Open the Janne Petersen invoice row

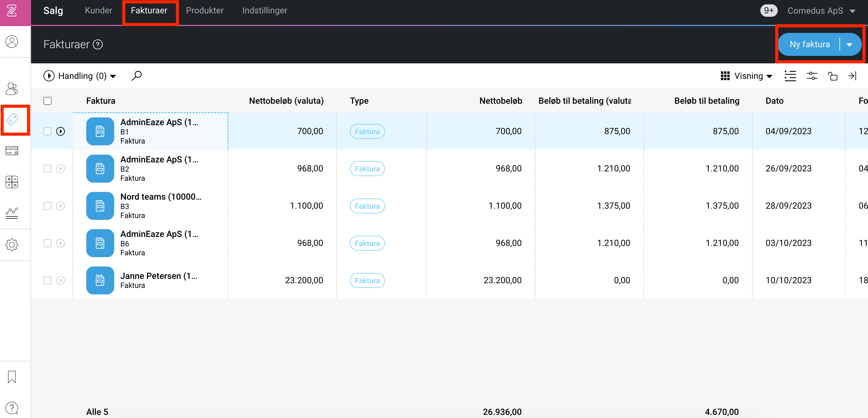tap(450, 280)
